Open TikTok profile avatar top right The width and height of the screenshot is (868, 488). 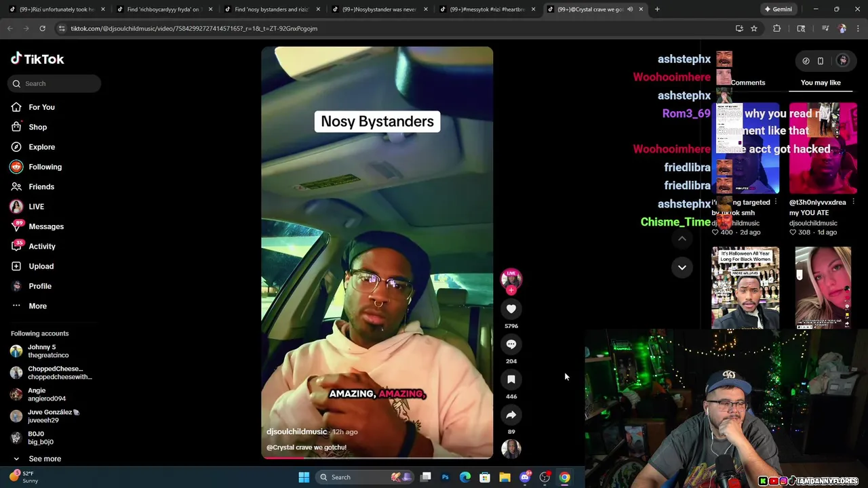pyautogui.click(x=843, y=60)
